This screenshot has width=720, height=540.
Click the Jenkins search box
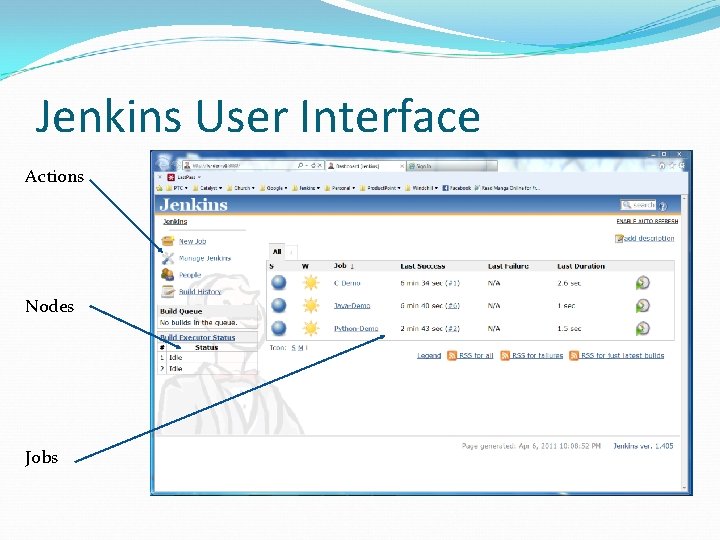click(638, 205)
